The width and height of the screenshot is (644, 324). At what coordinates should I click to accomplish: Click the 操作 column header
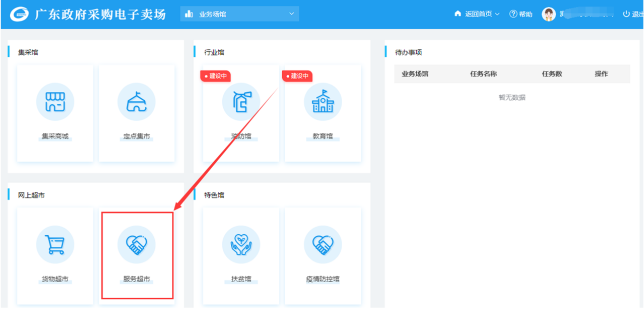tap(601, 74)
